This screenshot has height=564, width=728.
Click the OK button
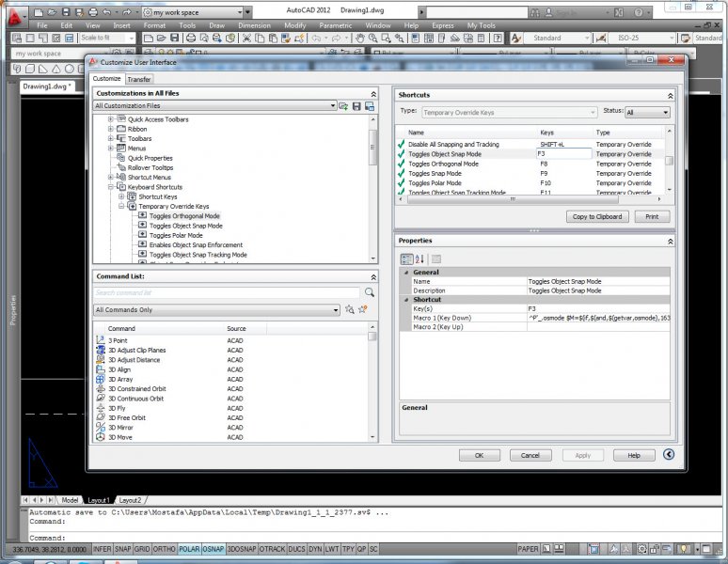point(479,456)
